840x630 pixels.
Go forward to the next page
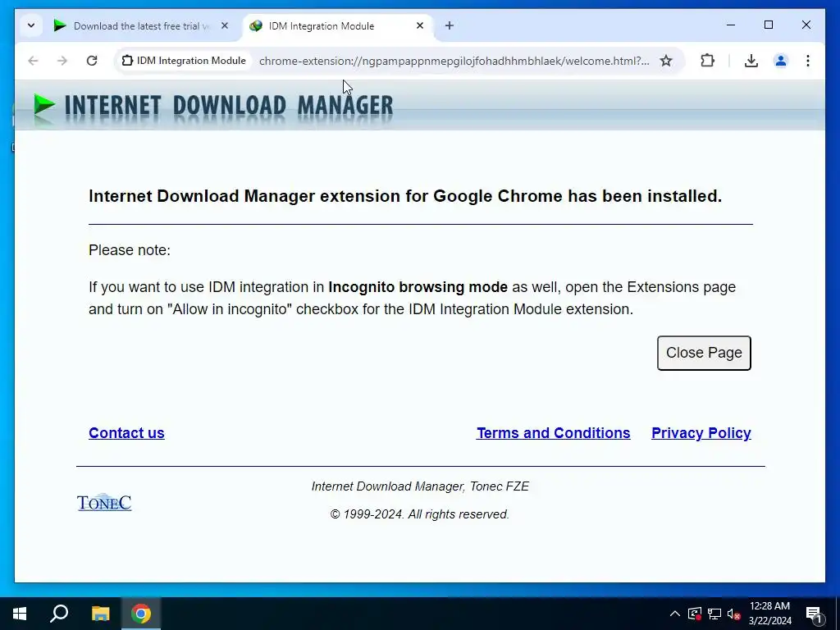point(62,61)
